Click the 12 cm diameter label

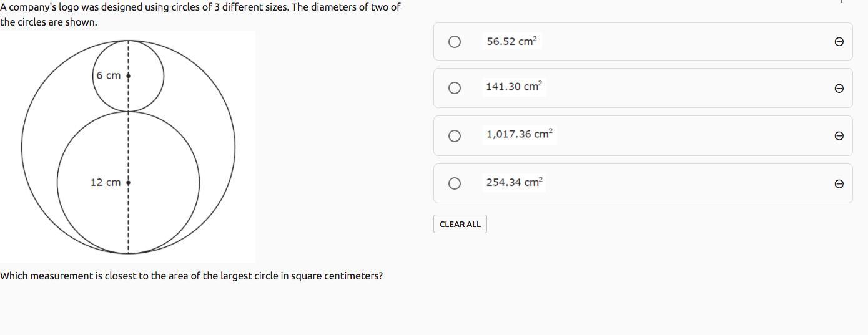tap(105, 182)
